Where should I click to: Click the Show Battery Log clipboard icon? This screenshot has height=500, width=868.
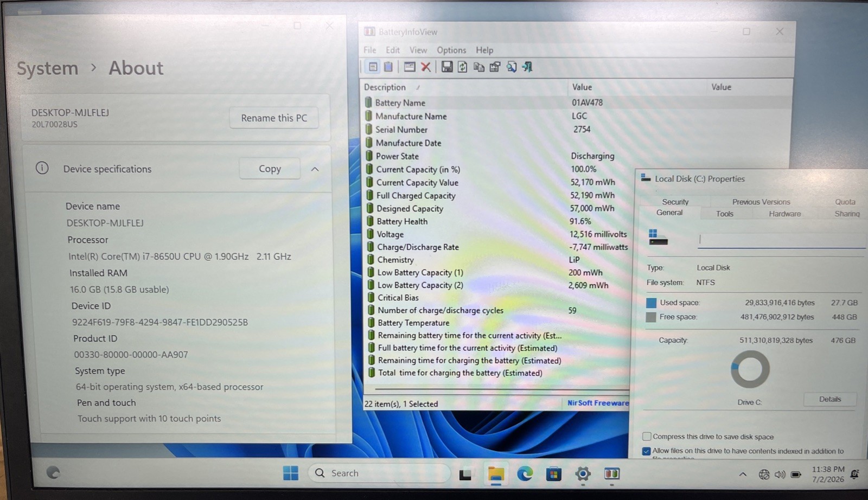(x=388, y=67)
